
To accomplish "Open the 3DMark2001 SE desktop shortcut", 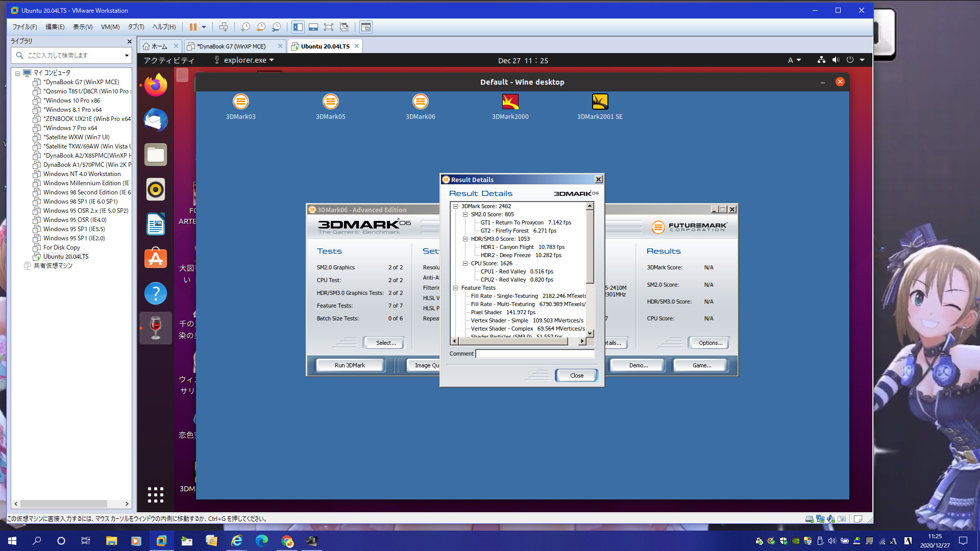I will click(x=600, y=107).
